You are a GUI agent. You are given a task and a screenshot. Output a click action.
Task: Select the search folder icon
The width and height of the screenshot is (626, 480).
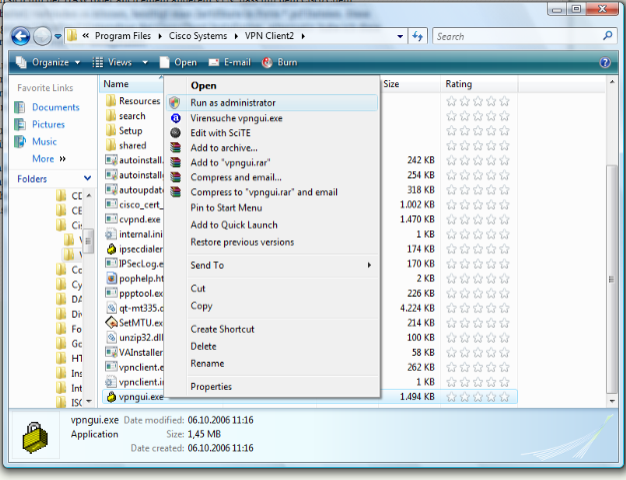tap(111, 116)
